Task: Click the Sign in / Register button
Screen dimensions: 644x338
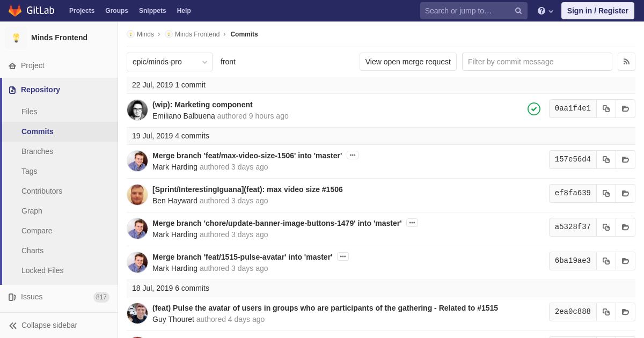Action: [x=597, y=11]
